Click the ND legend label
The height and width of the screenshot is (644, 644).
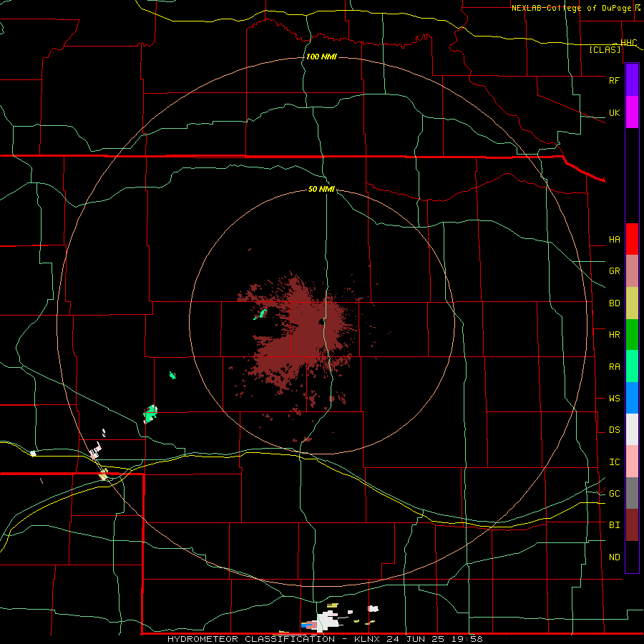tap(614, 557)
